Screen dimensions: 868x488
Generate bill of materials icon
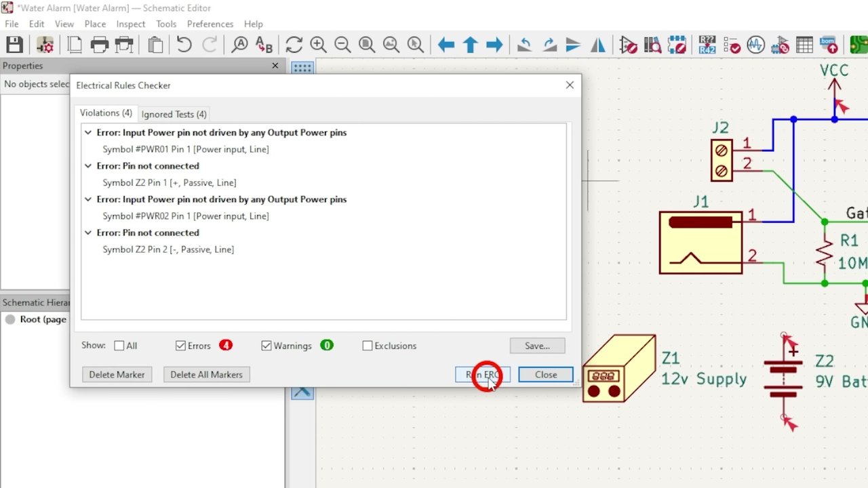click(x=829, y=45)
